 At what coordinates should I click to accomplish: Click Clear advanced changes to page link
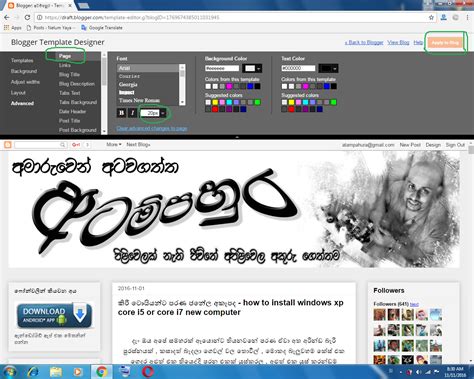tap(152, 128)
